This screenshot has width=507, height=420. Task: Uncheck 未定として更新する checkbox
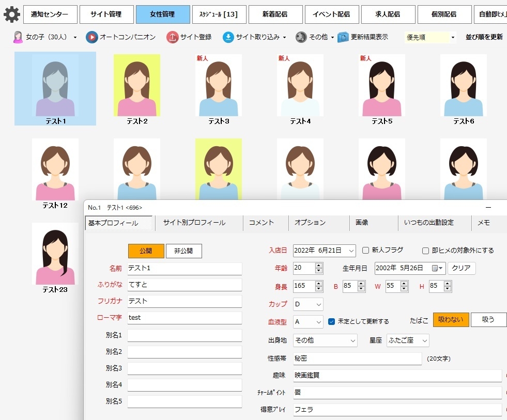(x=332, y=321)
